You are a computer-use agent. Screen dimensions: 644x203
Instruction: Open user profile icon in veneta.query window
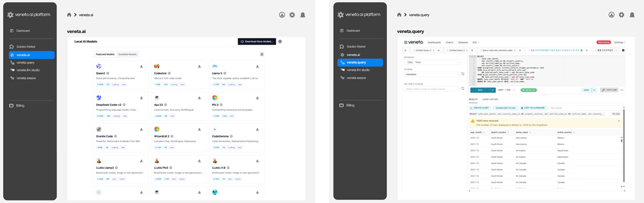coord(611,15)
